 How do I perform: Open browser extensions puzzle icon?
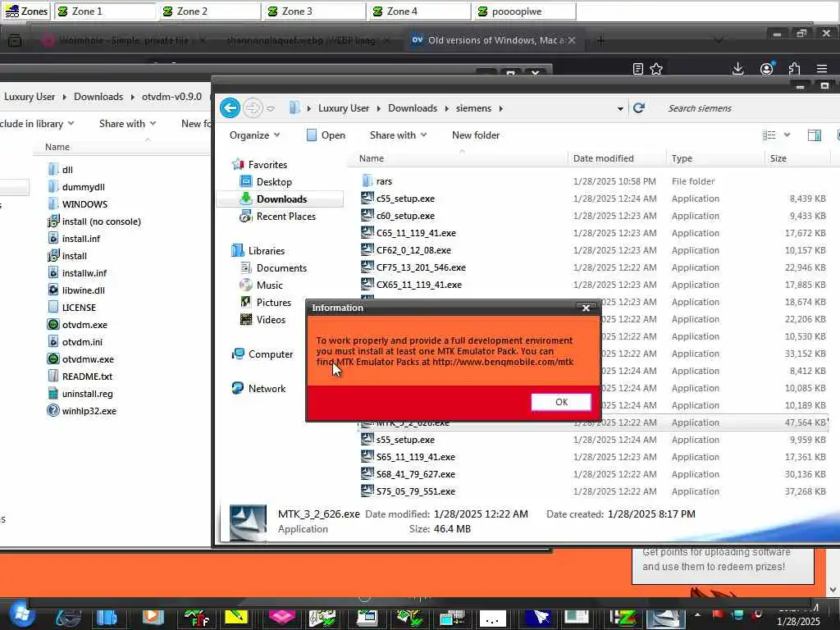tap(794, 69)
